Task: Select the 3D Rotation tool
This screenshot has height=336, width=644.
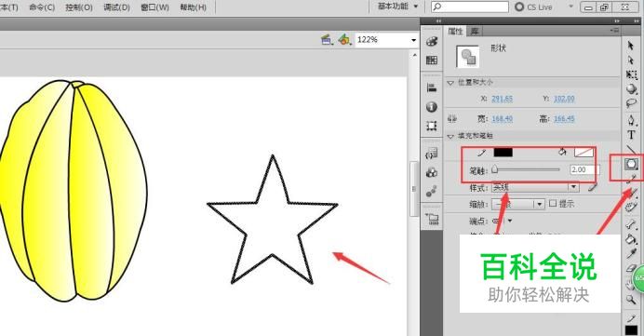Action: click(x=631, y=88)
